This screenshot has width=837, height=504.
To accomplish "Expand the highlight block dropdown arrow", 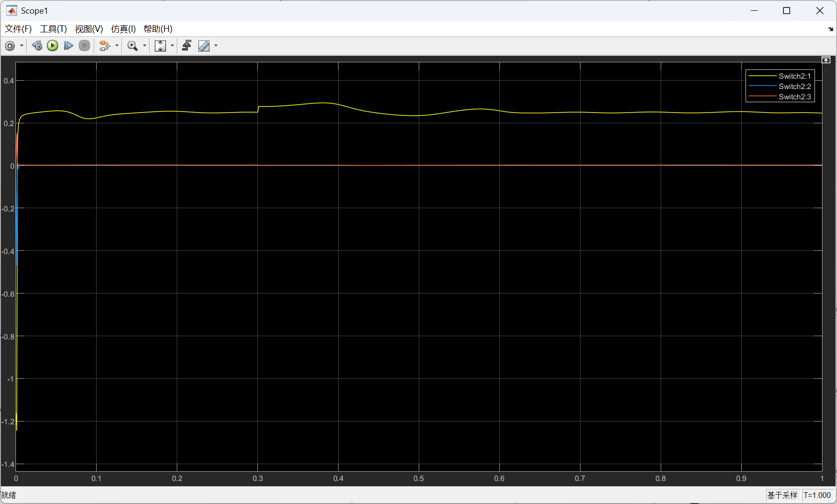I will pyautogui.click(x=117, y=46).
